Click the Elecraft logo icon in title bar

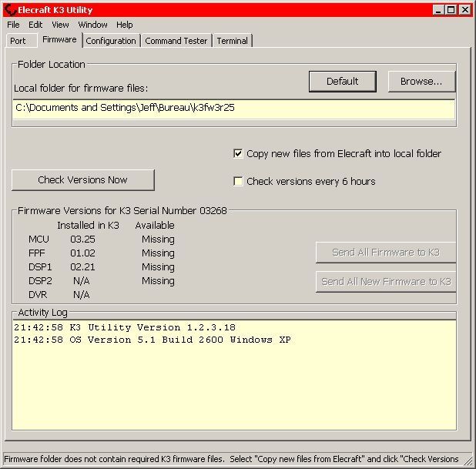point(10,10)
